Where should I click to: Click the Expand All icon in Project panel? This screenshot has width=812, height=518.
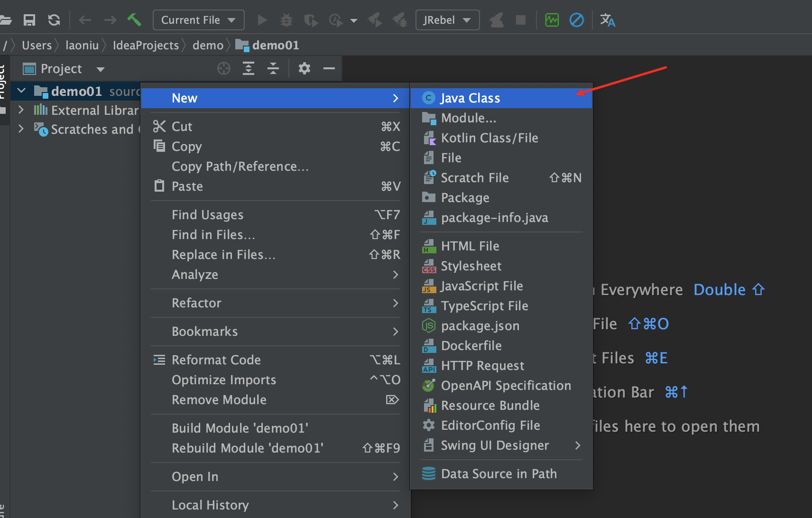point(249,69)
